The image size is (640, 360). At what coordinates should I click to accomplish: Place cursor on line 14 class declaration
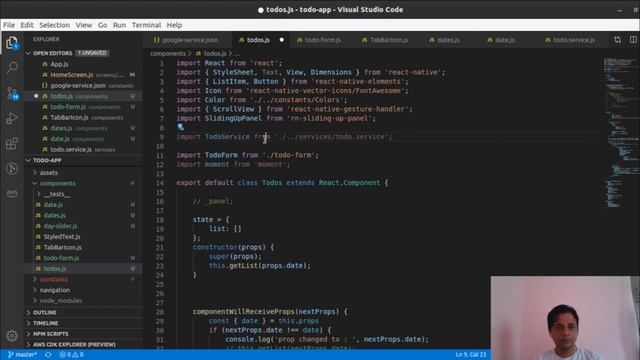click(x=282, y=183)
